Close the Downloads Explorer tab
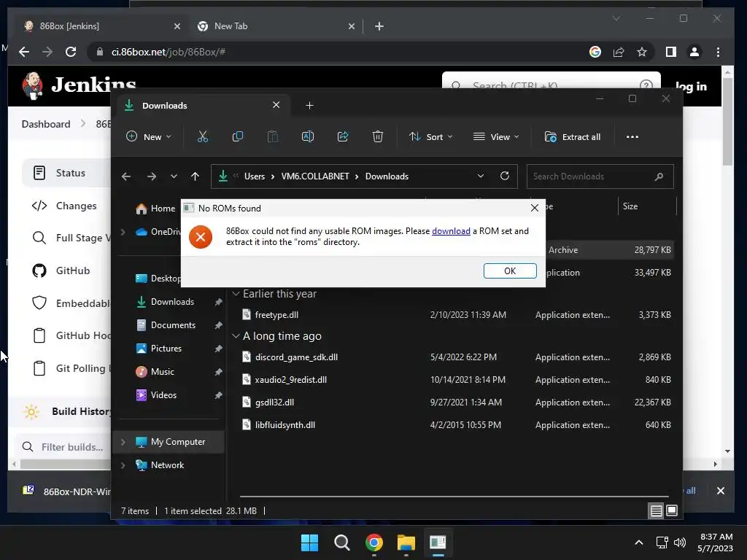The height and width of the screenshot is (560, 747). (x=276, y=105)
